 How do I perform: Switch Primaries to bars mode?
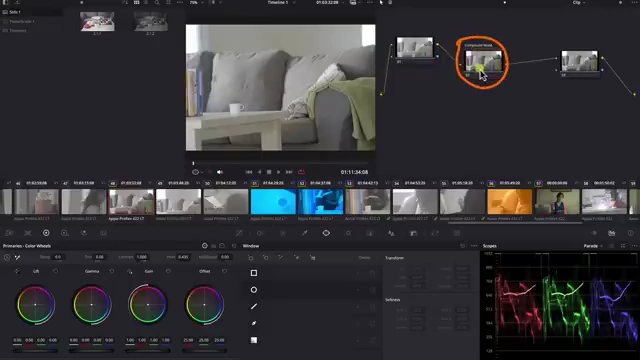(x=213, y=246)
